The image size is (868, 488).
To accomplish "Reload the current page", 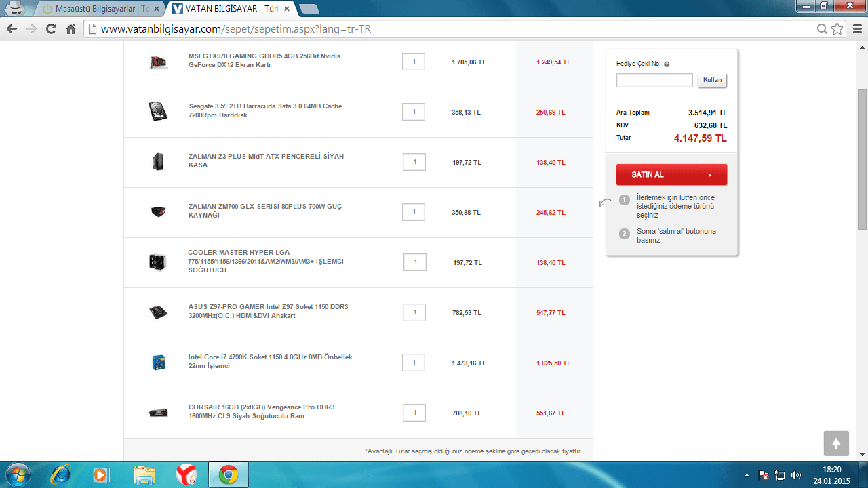I will click(x=51, y=29).
